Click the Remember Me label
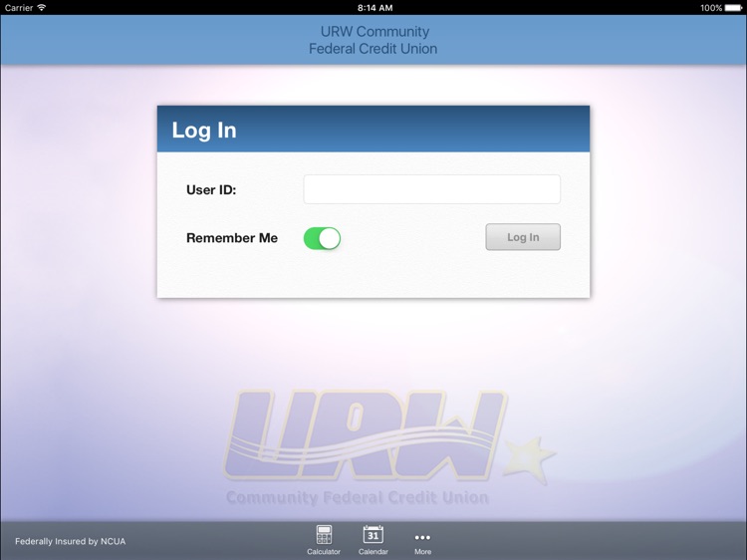Viewport: 747px width, 560px height. point(232,238)
